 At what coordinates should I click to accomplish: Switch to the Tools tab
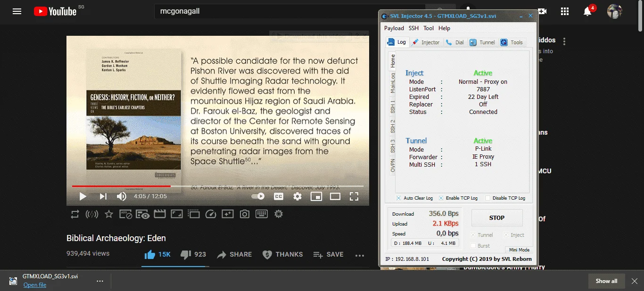coord(512,42)
